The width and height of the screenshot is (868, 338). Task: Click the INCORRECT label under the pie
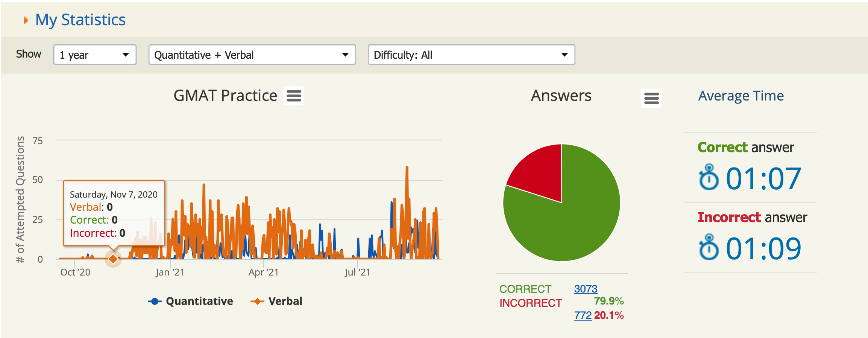click(x=530, y=303)
